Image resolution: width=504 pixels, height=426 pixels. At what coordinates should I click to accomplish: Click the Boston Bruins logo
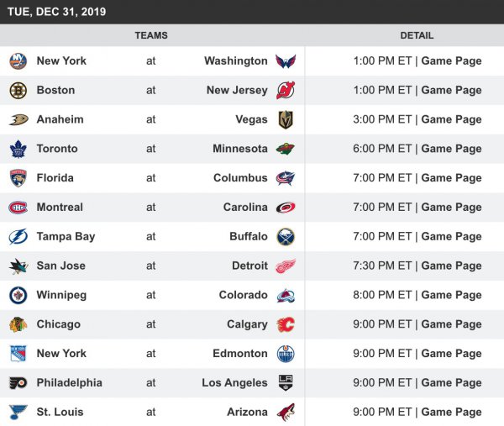tap(18, 91)
